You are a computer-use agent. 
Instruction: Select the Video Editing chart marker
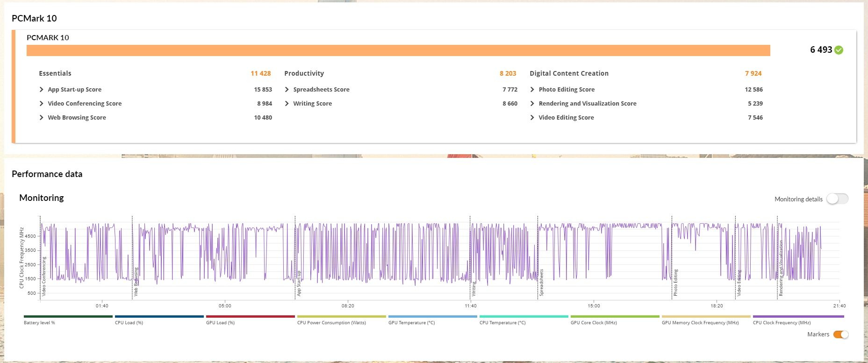[x=739, y=283]
